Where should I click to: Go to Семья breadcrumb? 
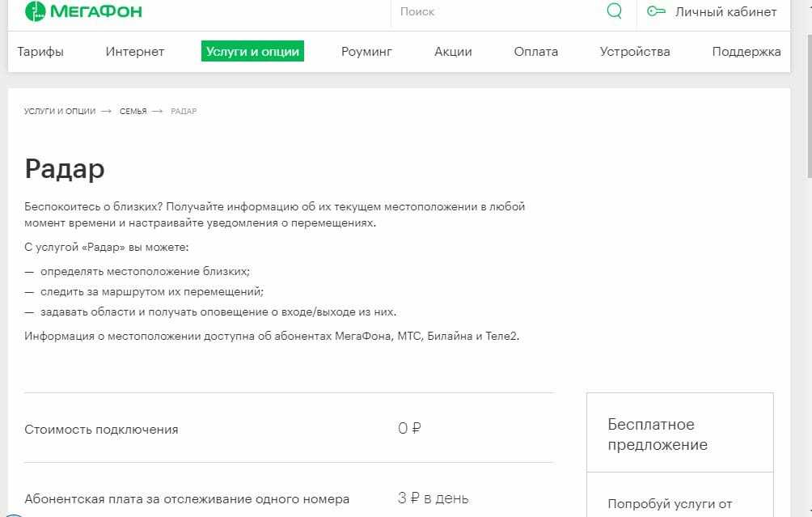(133, 111)
